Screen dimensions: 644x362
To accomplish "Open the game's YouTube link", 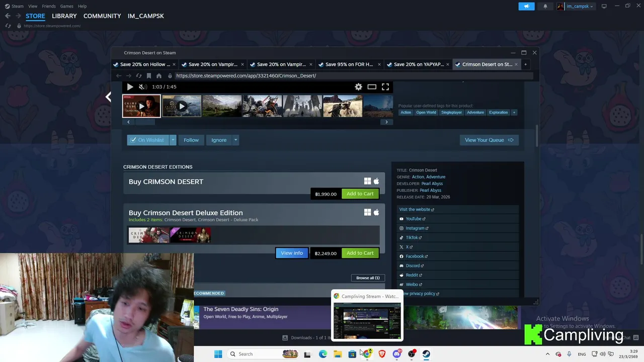I will click(415, 219).
